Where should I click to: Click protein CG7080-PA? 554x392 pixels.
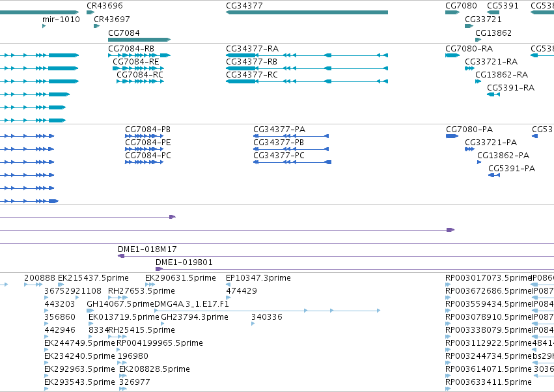tap(452, 136)
